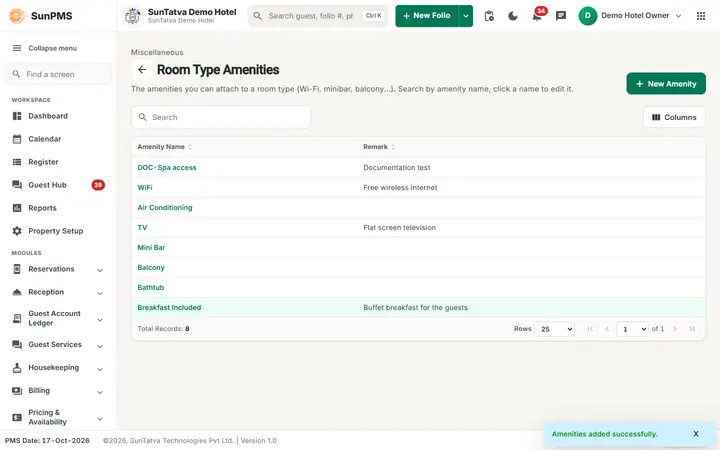This screenshot has height=450, width=720.
Task: Open the Bathtub amenity link
Action: click(x=151, y=287)
